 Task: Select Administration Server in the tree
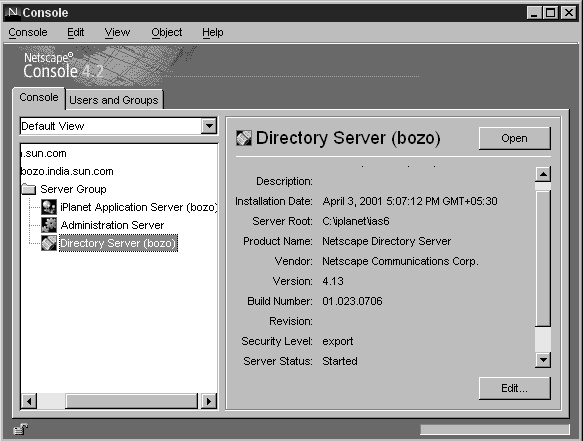tap(112, 225)
